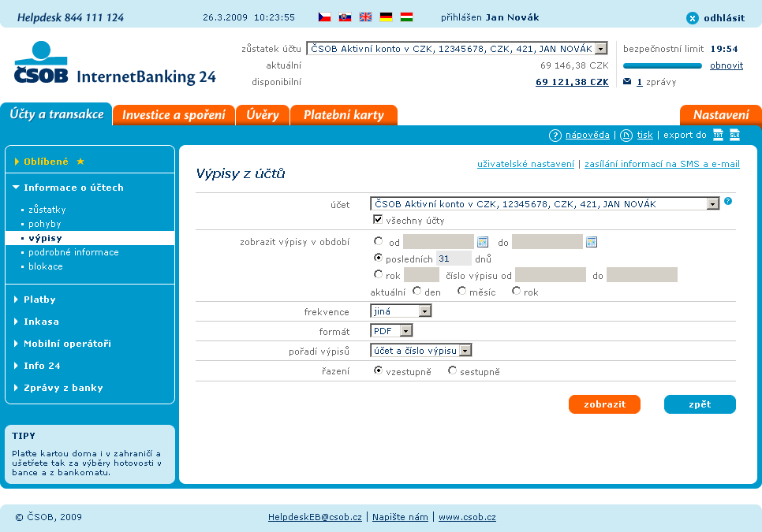The width and height of the screenshot is (762, 532).
Task: Export to TXT file icon
Action: (x=718, y=135)
